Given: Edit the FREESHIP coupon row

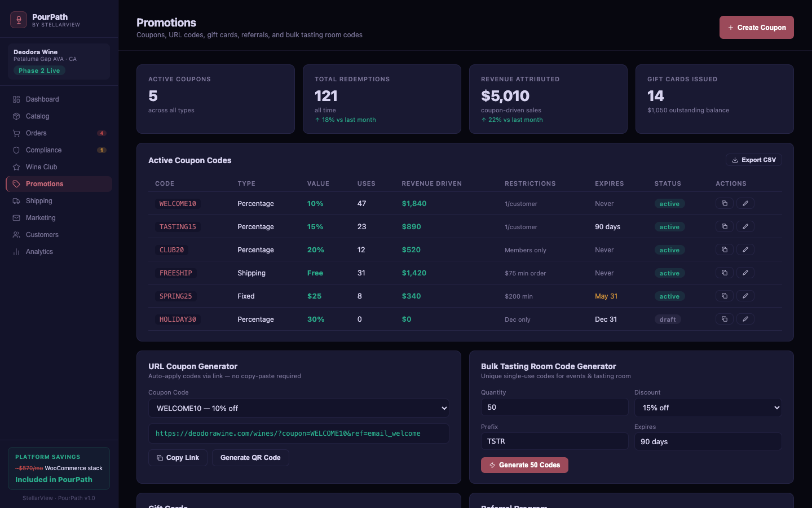Looking at the screenshot, I should (745, 273).
